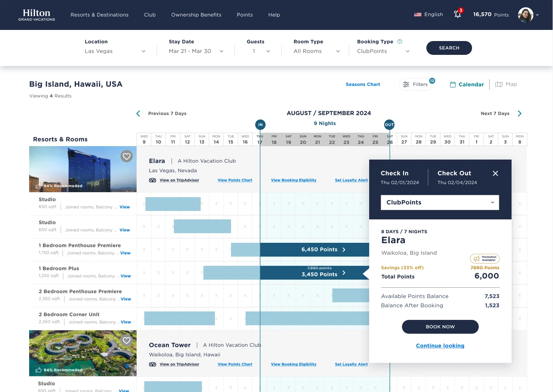Open the Filters slider icon
The image size is (553, 392).
(406, 84)
